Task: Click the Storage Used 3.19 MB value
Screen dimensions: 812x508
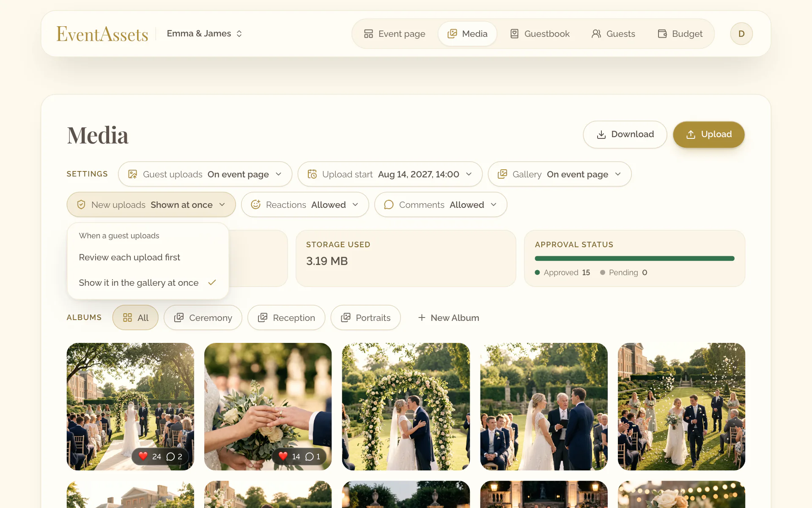Action: (327, 261)
